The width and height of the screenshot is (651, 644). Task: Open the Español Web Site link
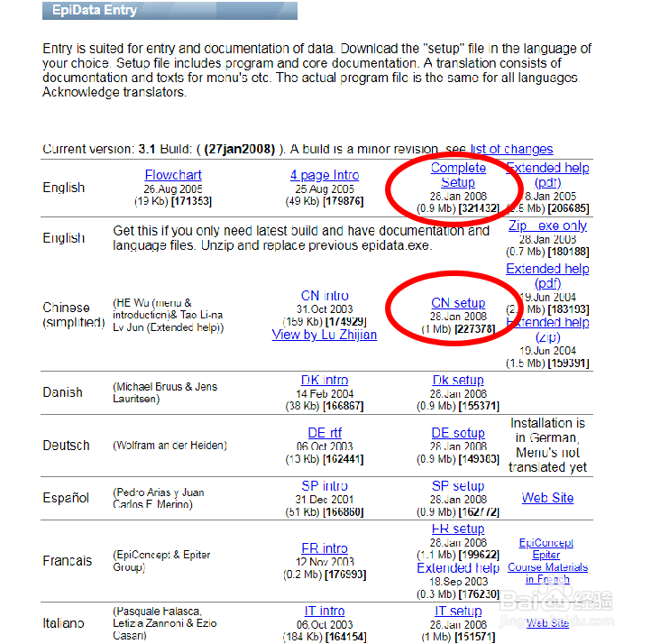(547, 497)
